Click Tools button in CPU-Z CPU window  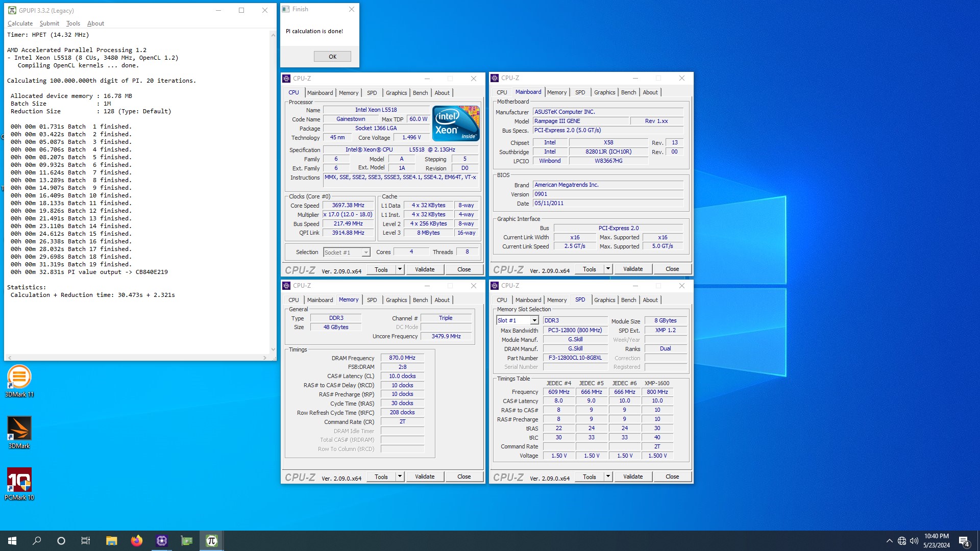pos(381,269)
